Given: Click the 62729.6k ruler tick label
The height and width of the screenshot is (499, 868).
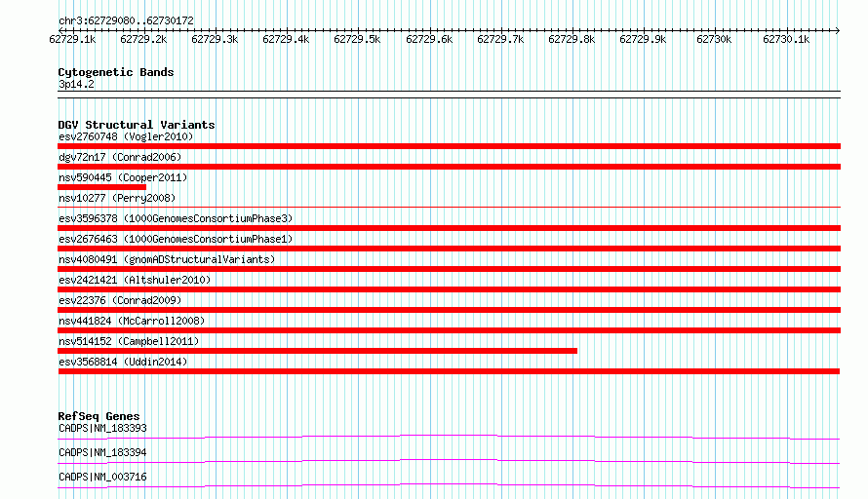Looking at the screenshot, I should click(x=429, y=39).
